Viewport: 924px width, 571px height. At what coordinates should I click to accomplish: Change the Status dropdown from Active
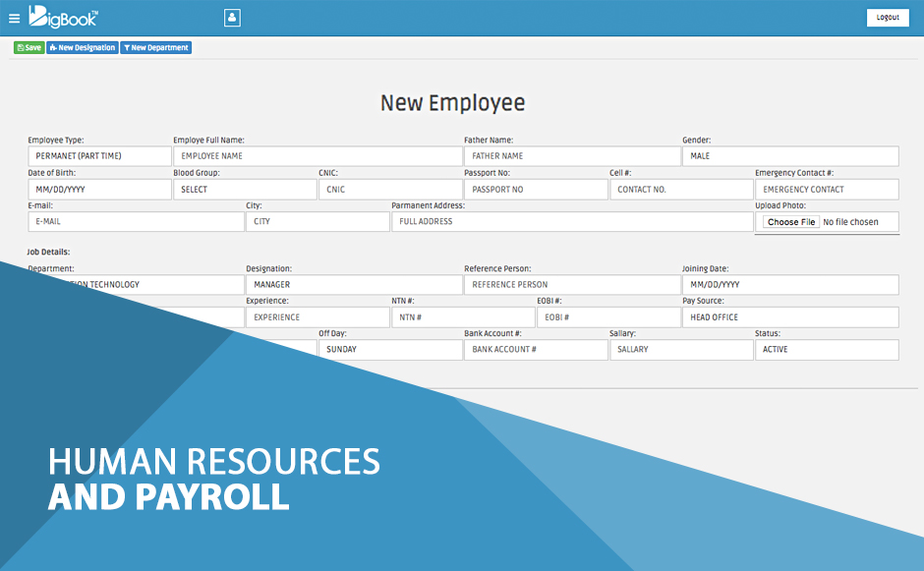coord(826,350)
